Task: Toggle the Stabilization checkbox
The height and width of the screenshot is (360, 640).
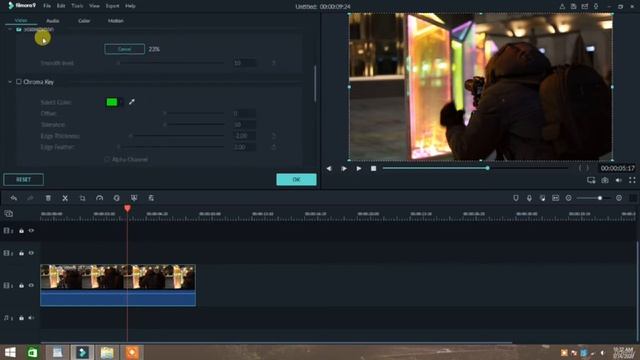Action: [19, 29]
